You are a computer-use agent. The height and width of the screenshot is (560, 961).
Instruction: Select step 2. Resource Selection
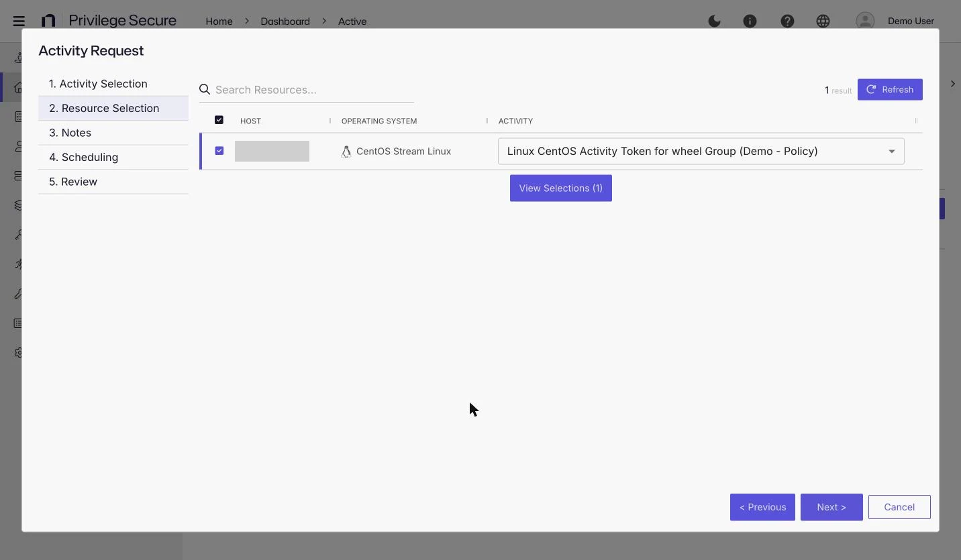click(x=113, y=108)
